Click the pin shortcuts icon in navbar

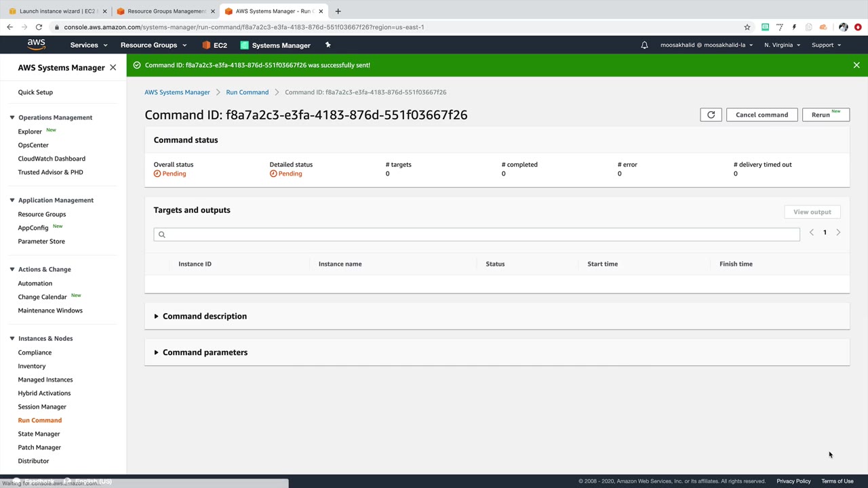click(x=328, y=45)
